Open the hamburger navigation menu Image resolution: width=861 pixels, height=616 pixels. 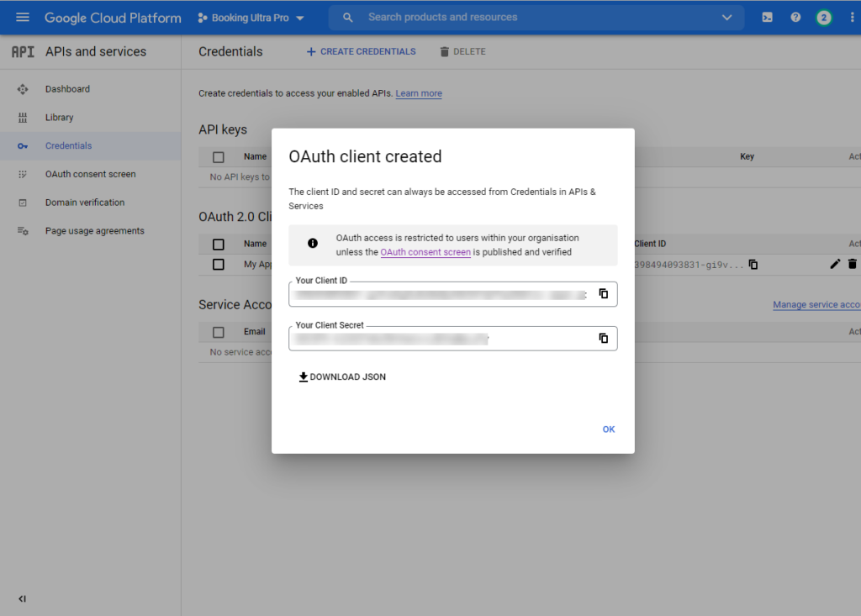point(23,17)
